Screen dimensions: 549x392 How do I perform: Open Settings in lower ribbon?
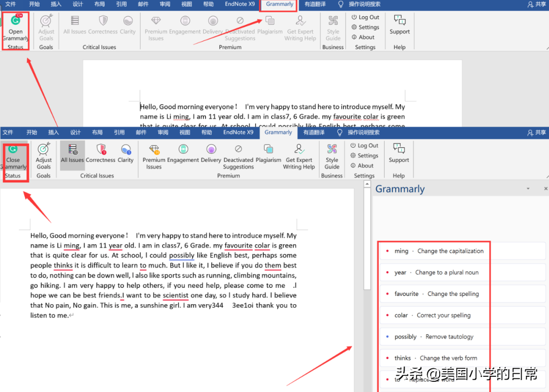(x=364, y=155)
